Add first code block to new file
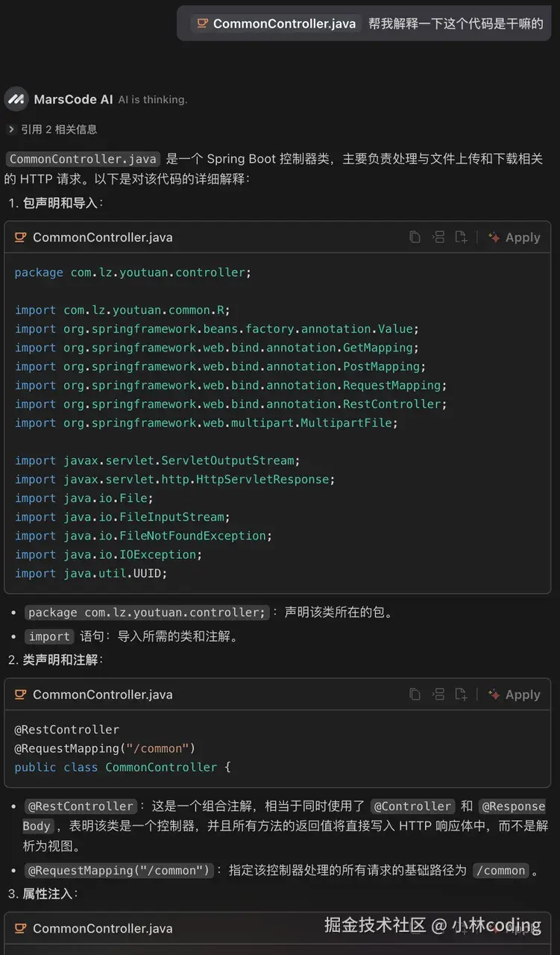Screen dimensions: 560x955 pyautogui.click(x=462, y=237)
